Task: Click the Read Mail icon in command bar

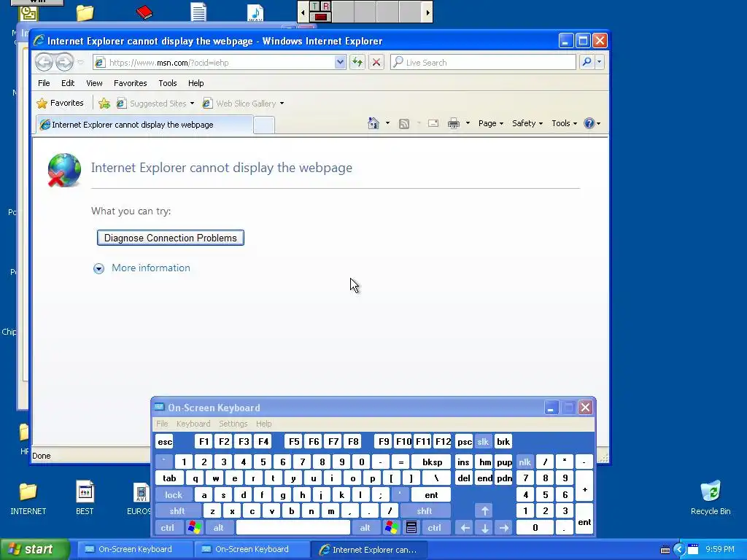Action: (x=433, y=123)
